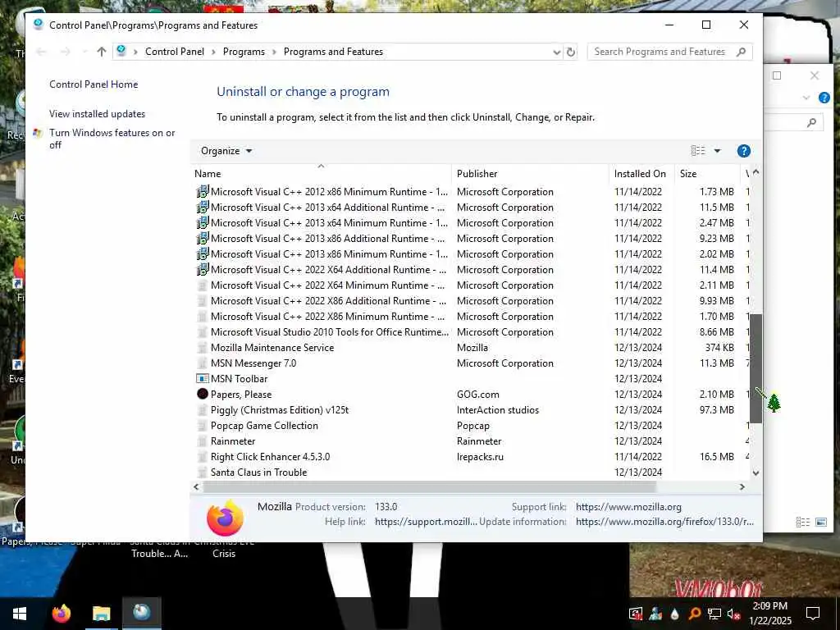The height and width of the screenshot is (630, 840).
Task: Click the https://www.mozilla.org support link
Action: pyautogui.click(x=628, y=507)
